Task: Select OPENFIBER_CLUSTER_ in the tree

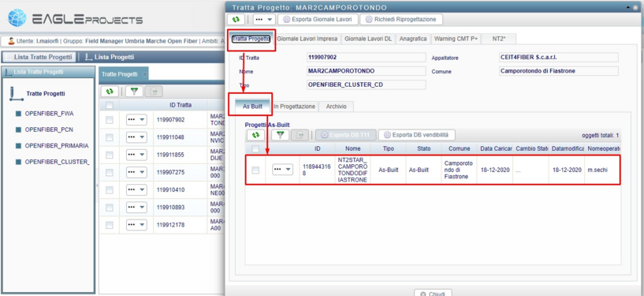Action: [x=57, y=162]
